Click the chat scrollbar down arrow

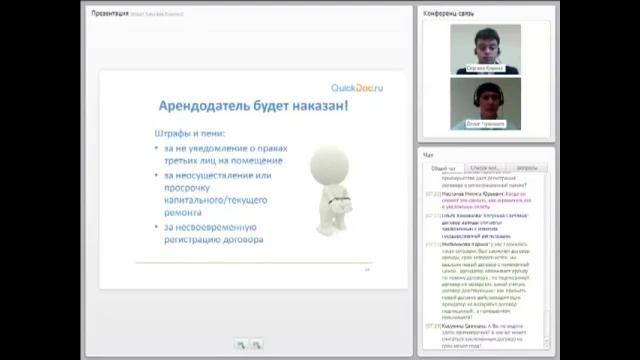(x=547, y=345)
